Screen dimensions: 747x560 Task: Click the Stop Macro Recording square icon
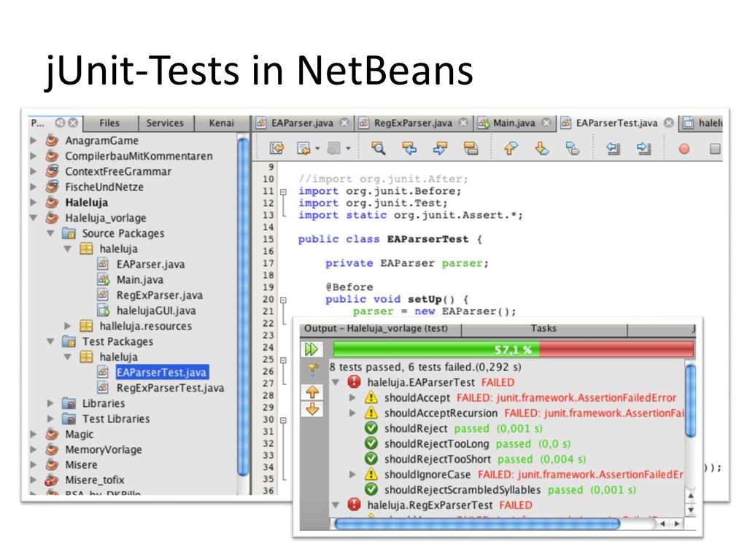pyautogui.click(x=715, y=149)
